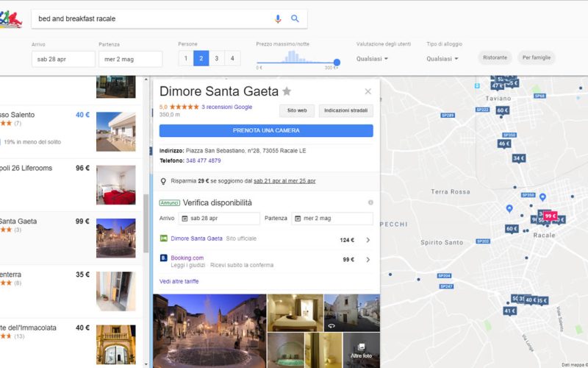Expand the 99 € Booking.com offer arrow

[368, 260]
